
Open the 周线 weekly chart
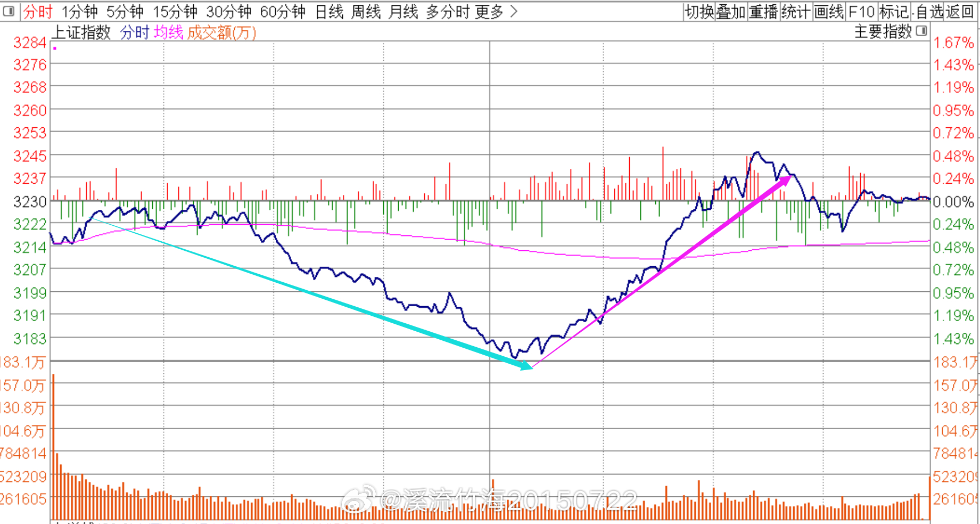(366, 11)
